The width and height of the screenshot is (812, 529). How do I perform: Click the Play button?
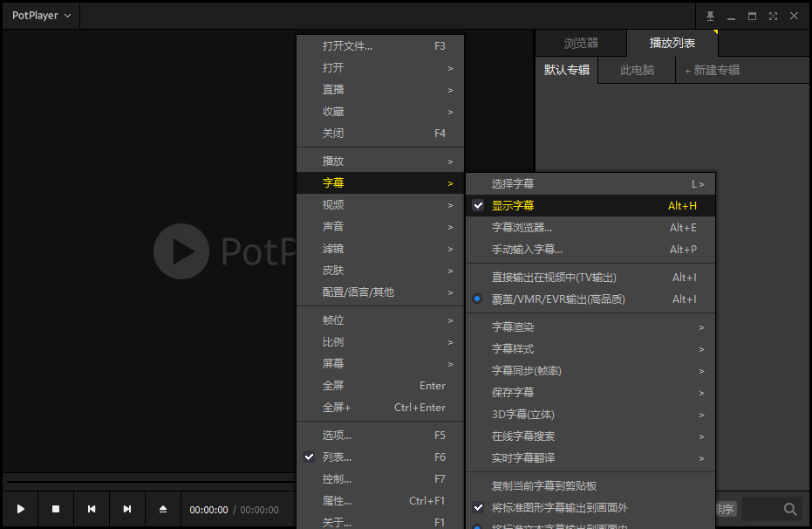(19, 508)
